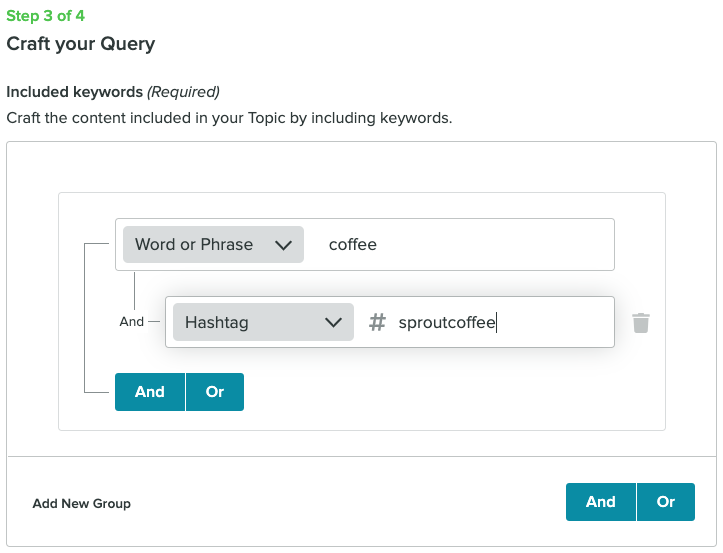Add a new group using the bottom And button
The height and width of the screenshot is (553, 723).
pos(600,502)
